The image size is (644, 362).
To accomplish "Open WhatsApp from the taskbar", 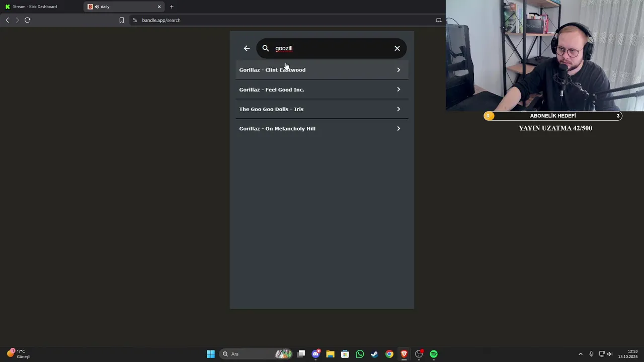I will [360, 354].
